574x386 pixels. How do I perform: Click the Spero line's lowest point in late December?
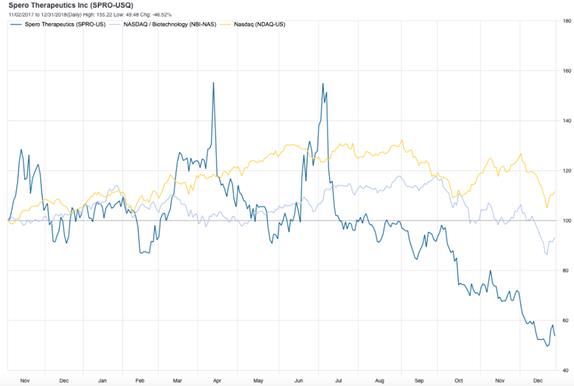(548, 346)
